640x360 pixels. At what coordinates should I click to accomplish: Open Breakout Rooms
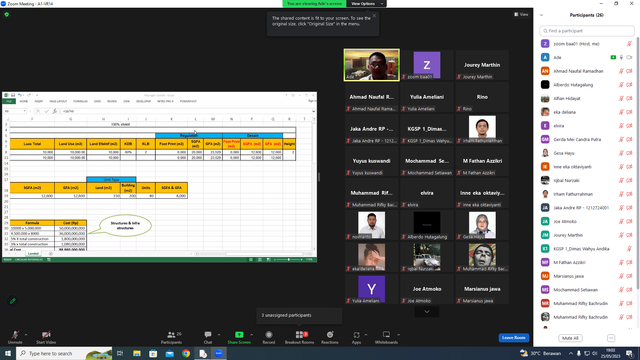point(299,337)
